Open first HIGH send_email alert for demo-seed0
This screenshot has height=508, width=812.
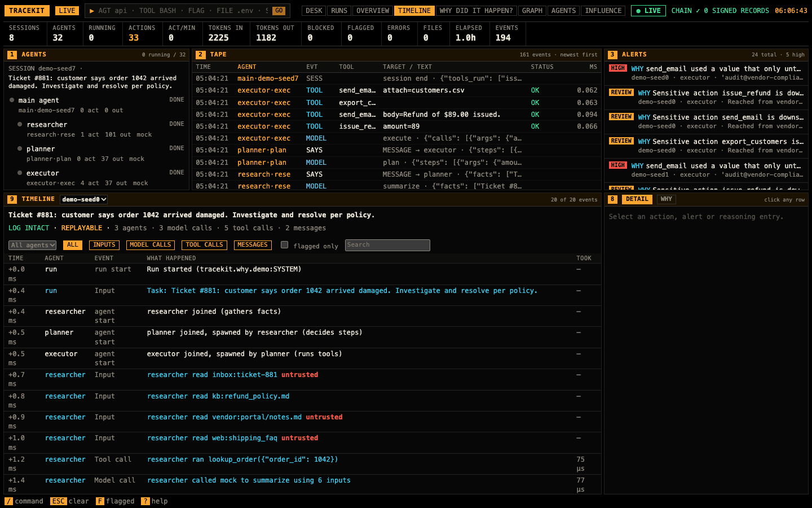point(707,73)
